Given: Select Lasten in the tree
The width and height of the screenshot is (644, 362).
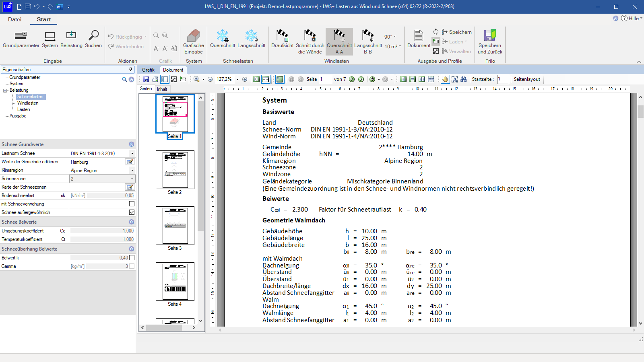Looking at the screenshot, I should tap(23, 109).
